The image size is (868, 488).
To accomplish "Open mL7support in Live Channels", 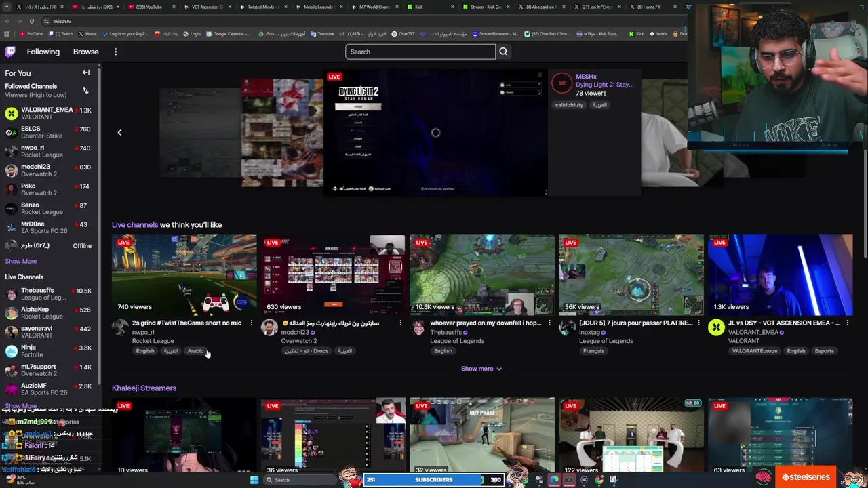I will (x=49, y=370).
